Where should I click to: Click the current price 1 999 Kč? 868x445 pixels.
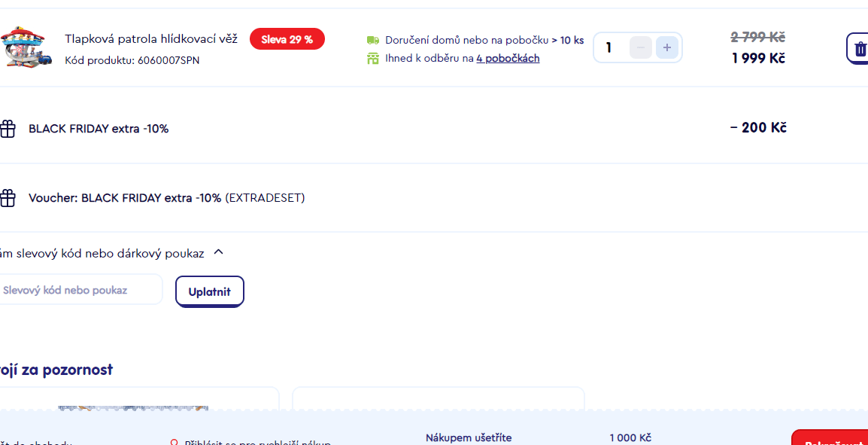tap(758, 58)
